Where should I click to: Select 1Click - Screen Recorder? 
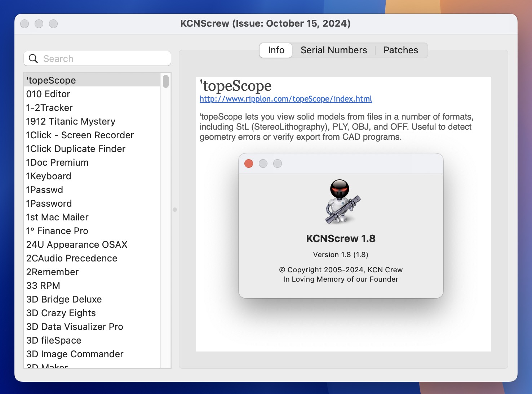(x=92, y=135)
